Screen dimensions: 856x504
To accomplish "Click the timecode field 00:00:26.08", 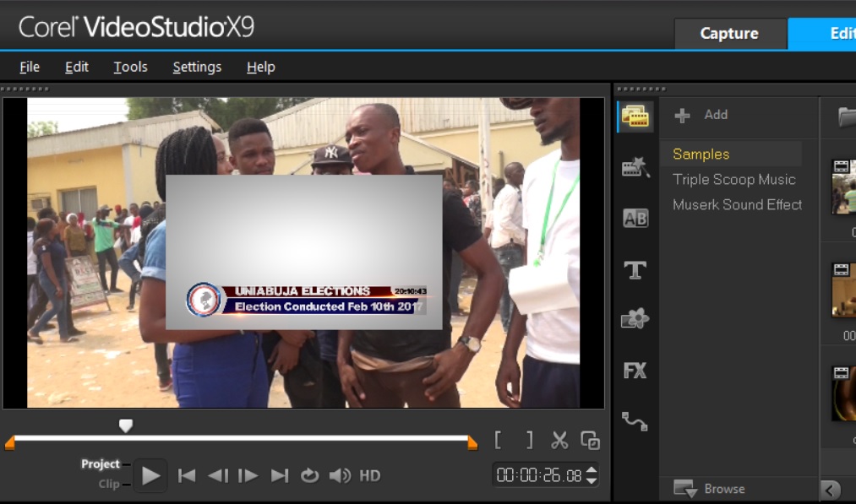I will coord(539,475).
